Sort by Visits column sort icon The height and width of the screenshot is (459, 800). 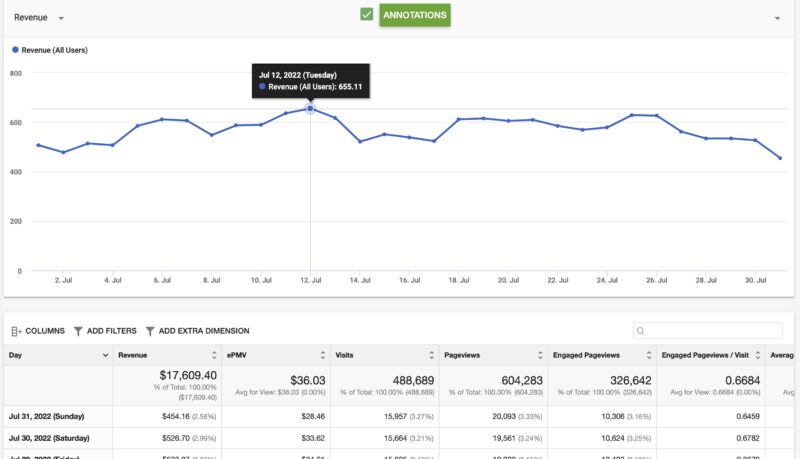pos(431,355)
